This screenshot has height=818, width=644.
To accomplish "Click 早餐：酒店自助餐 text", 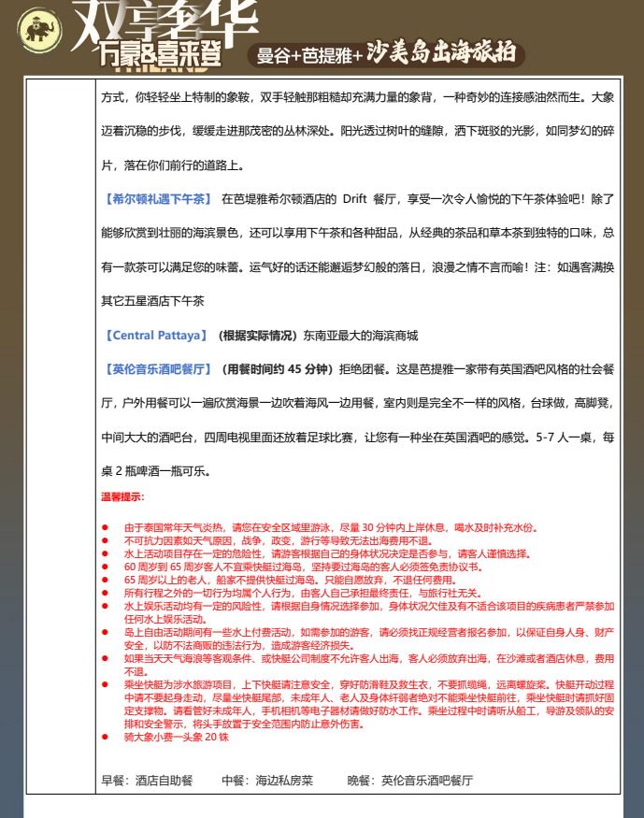I will click(147, 781).
